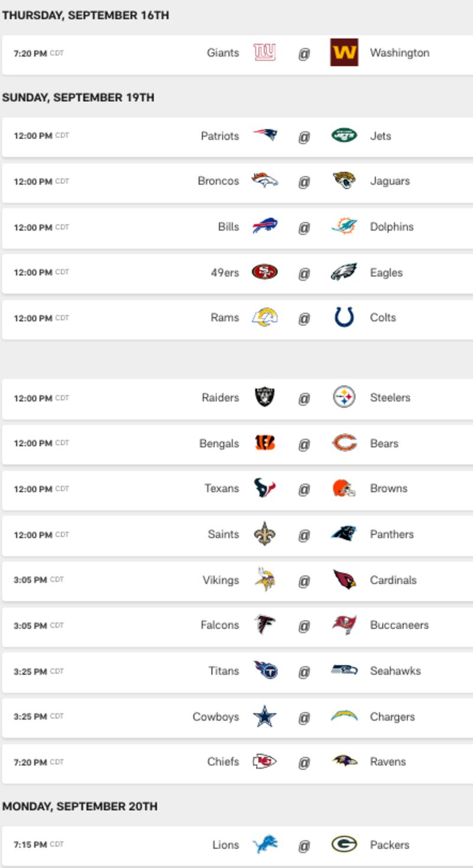
Task: Click the Washington team logo
Action: [344, 53]
